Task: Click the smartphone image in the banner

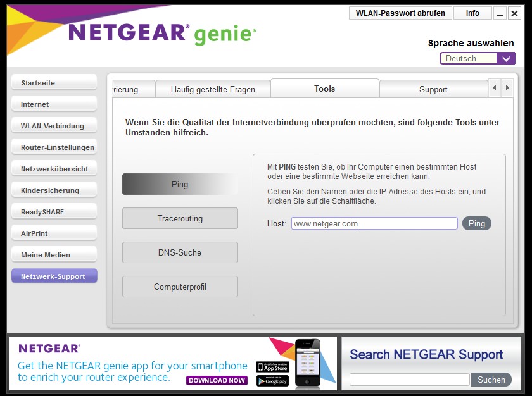Action: pyautogui.click(x=308, y=363)
